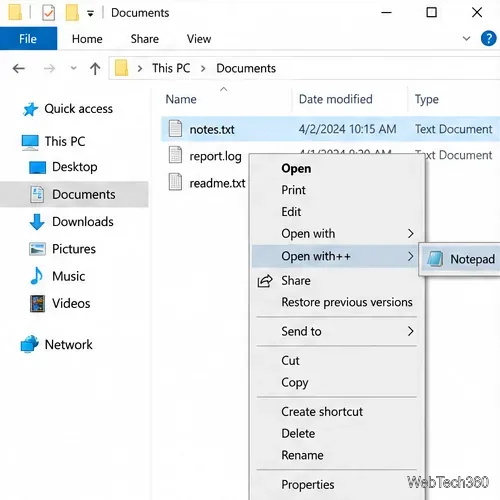
Task: Go forward with the right arrow
Action: (x=49, y=69)
